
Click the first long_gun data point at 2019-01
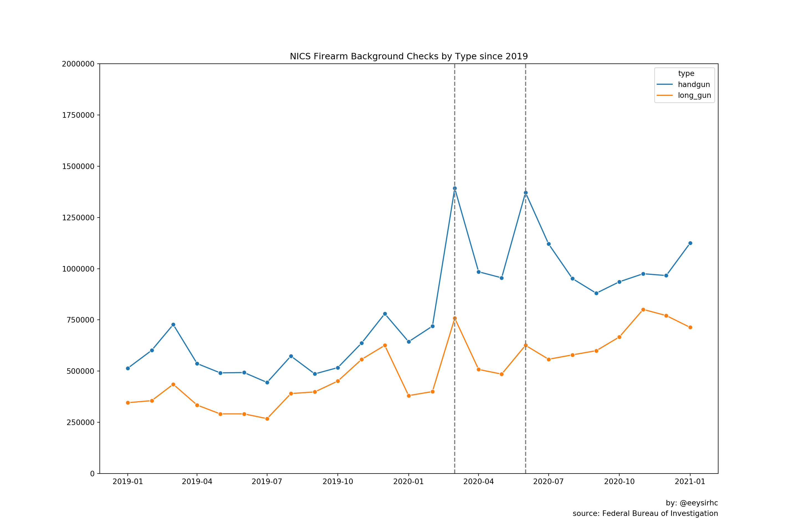(128, 403)
